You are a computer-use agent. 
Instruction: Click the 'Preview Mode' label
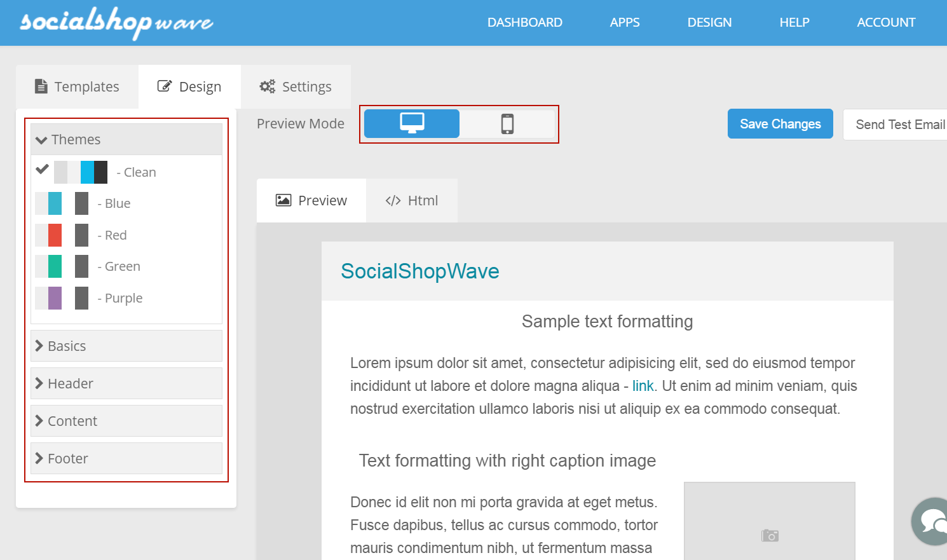tap(301, 124)
